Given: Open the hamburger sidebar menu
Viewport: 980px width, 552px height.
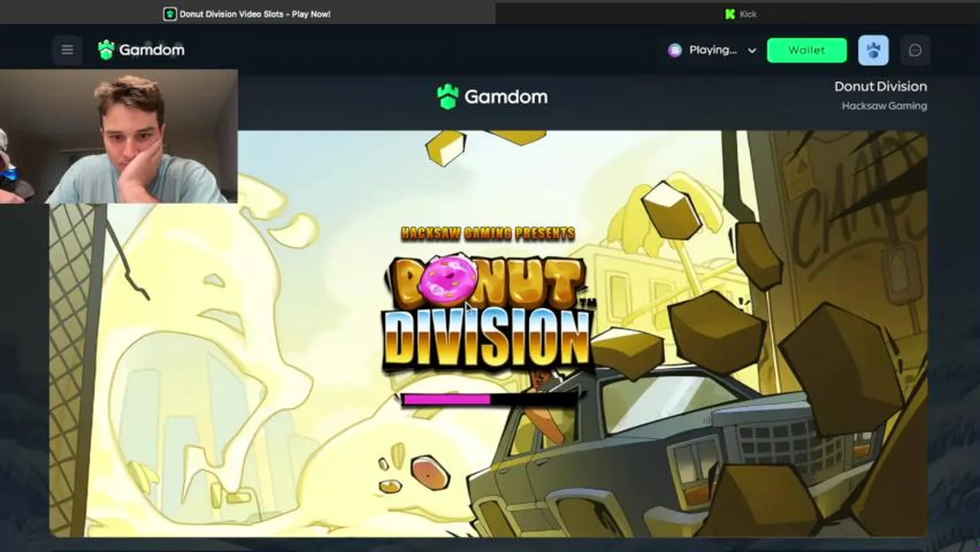Looking at the screenshot, I should tap(67, 50).
